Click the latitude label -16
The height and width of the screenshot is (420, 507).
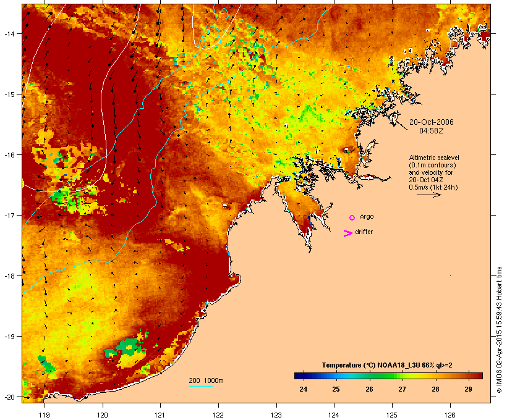click(x=9, y=155)
